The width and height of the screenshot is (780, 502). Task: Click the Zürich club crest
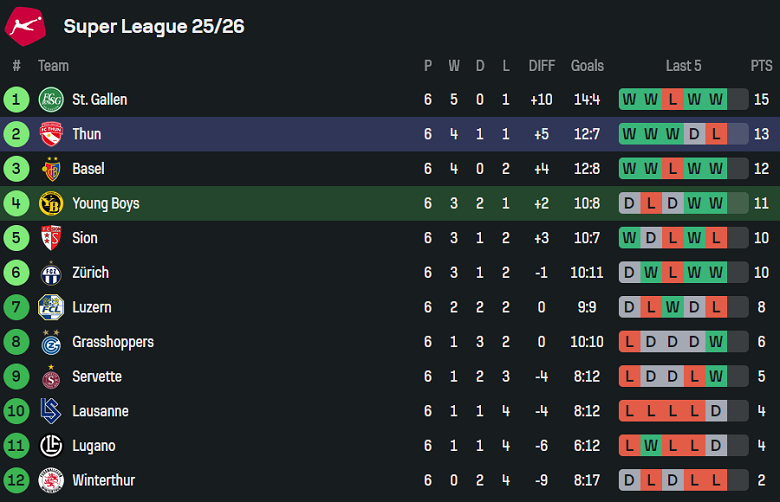click(51, 273)
